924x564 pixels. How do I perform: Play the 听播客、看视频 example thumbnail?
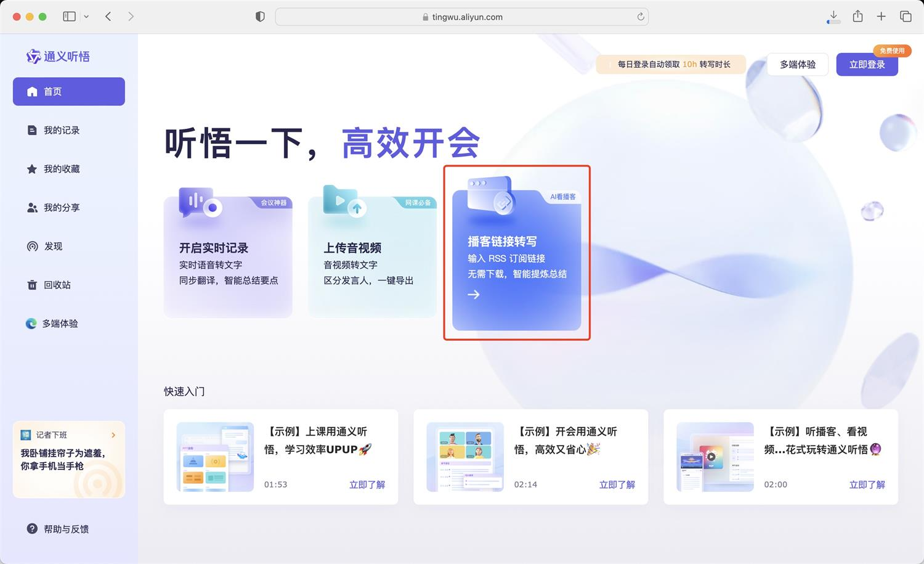pos(715,457)
